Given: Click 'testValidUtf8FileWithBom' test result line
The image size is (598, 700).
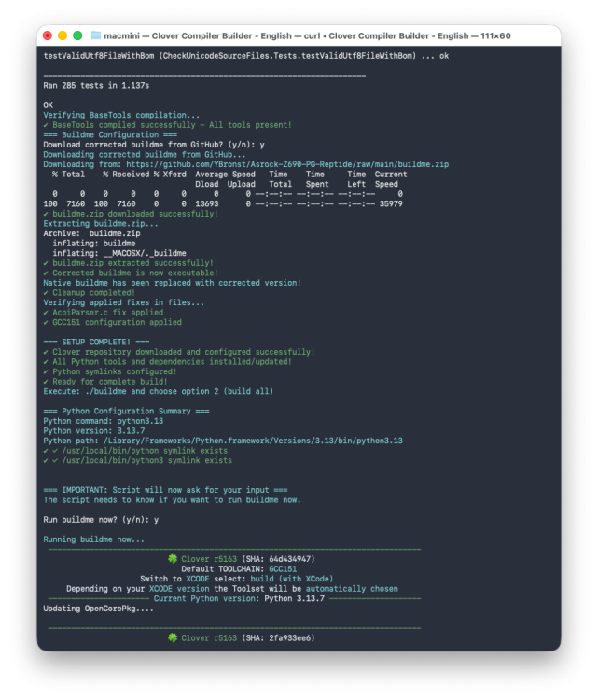Looking at the screenshot, I should (246, 56).
